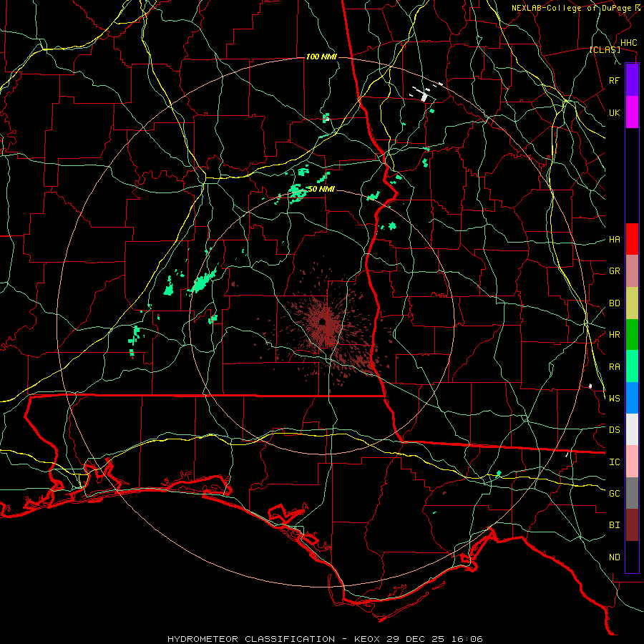Viewport: 644px width, 644px height.
Task: Click the red HA legend color swatch
Action: (x=632, y=239)
